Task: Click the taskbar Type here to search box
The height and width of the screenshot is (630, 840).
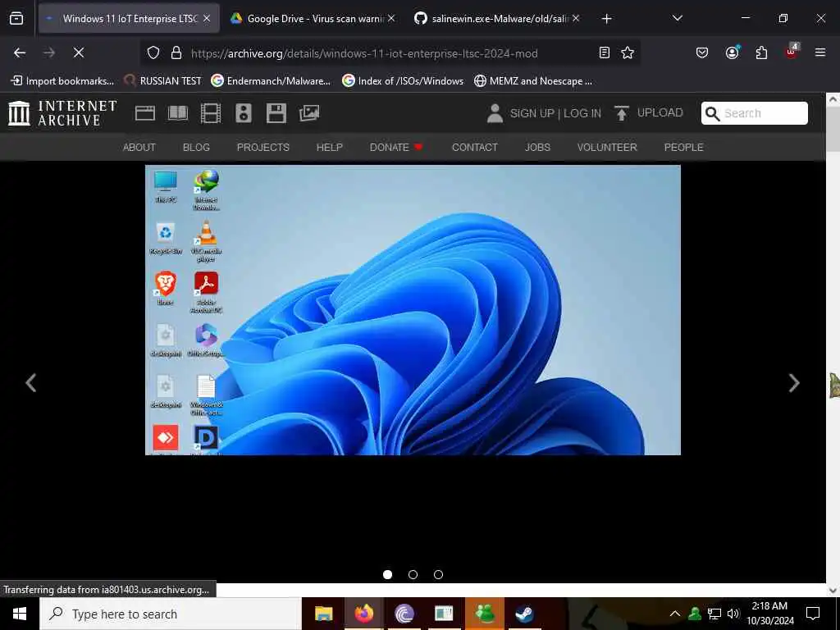Action: 171,614
